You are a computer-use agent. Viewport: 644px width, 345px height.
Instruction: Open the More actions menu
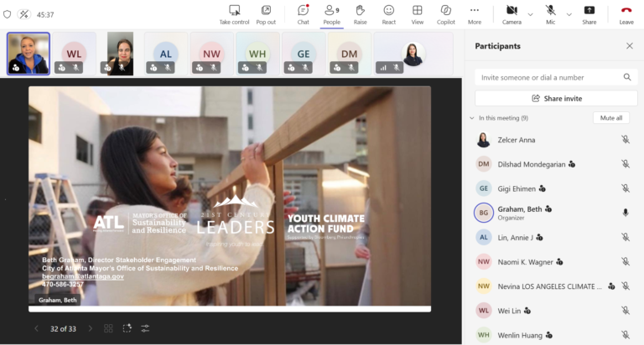(475, 15)
